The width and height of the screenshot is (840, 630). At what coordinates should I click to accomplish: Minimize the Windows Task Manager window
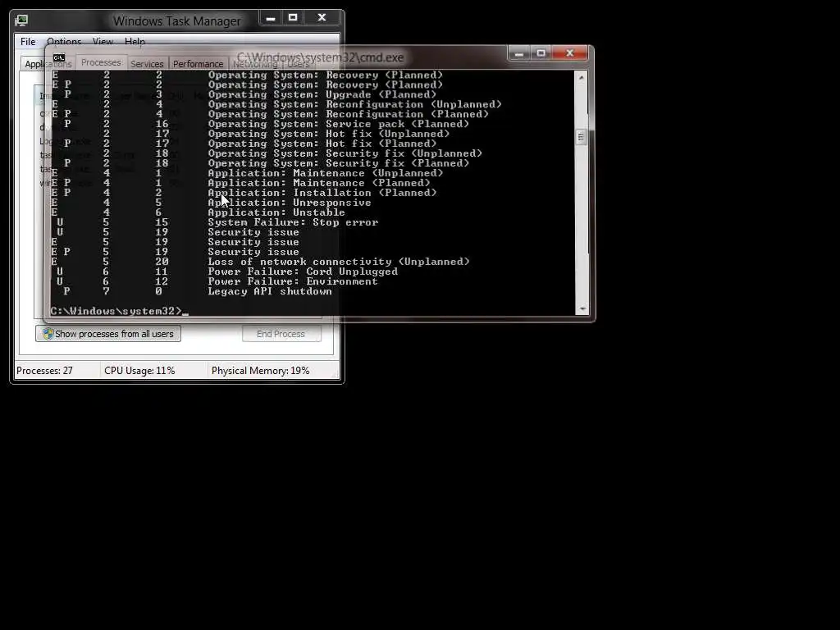271,18
